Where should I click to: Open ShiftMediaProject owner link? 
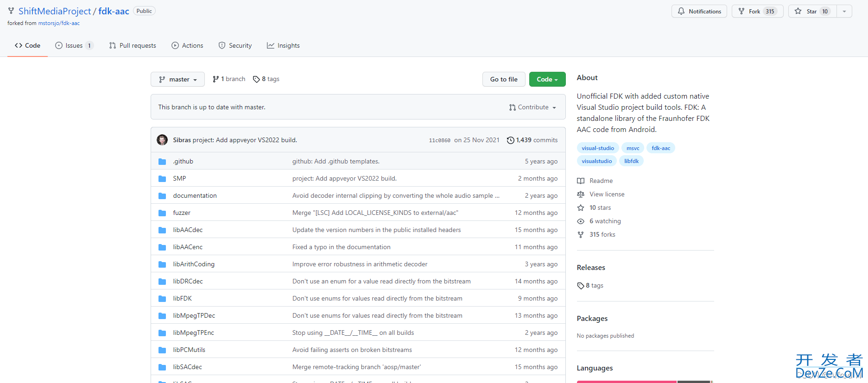(55, 11)
